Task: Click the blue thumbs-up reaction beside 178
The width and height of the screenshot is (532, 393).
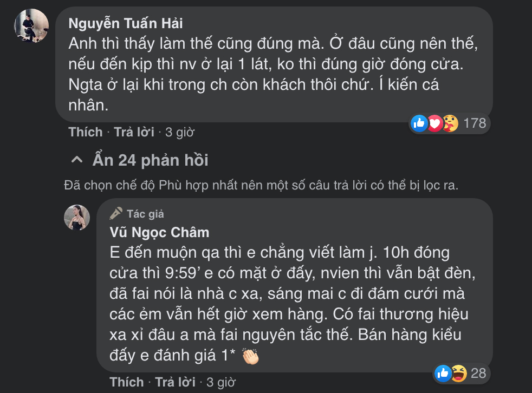Action: coord(419,123)
